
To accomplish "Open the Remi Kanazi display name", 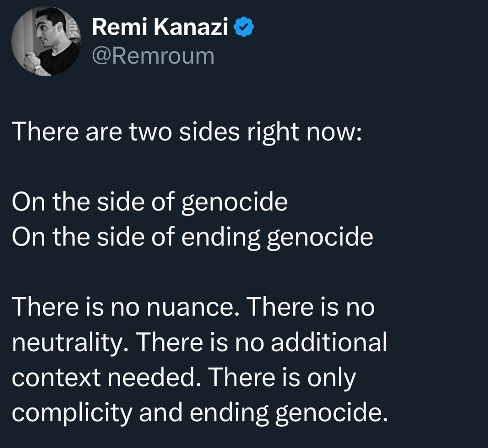I will tap(160, 28).
